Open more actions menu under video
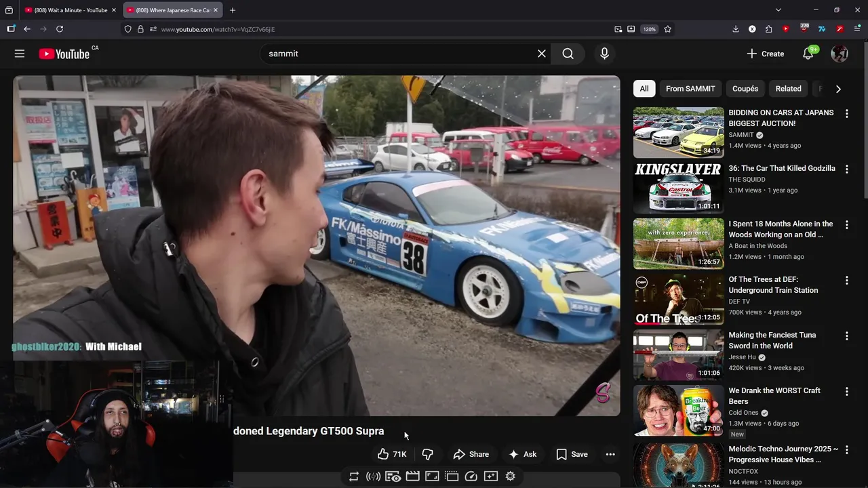Screen dimensions: 868x488 pyautogui.click(x=610, y=454)
